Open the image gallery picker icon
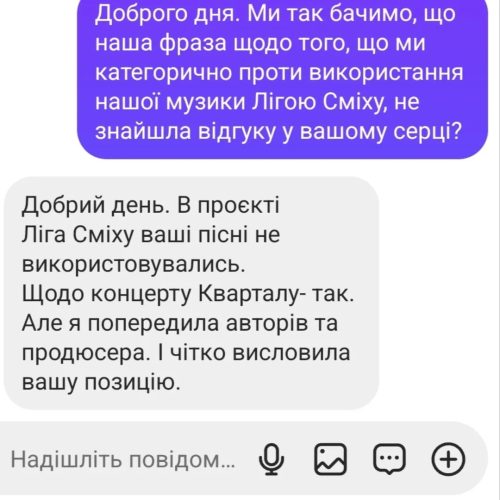This screenshot has width=500, height=500. coord(331,459)
